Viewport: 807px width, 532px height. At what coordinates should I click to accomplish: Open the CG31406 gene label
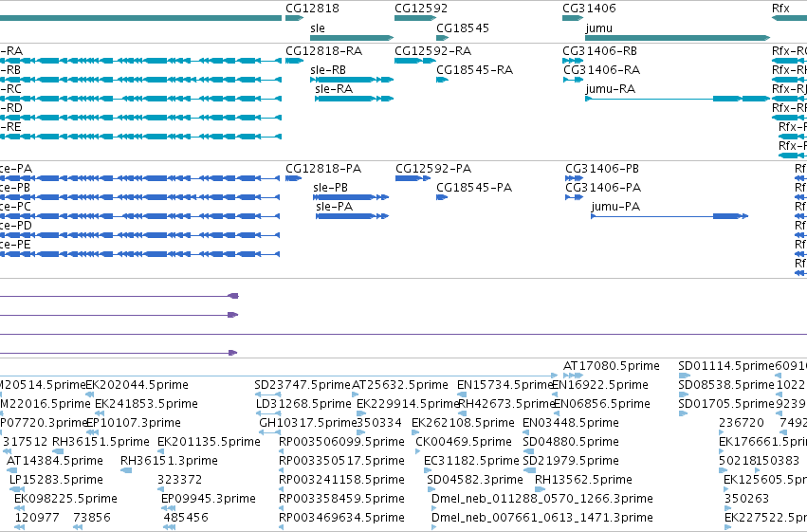[589, 9]
